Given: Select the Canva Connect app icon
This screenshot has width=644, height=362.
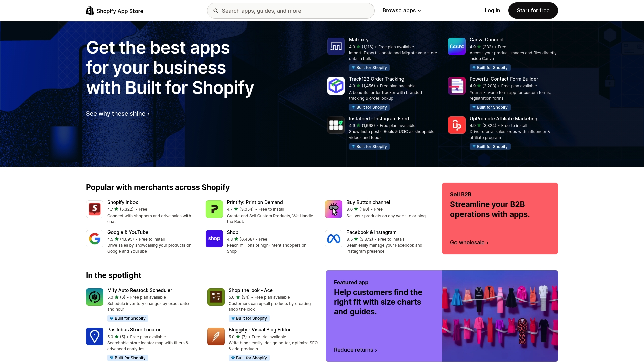Looking at the screenshot, I should pyautogui.click(x=457, y=46).
